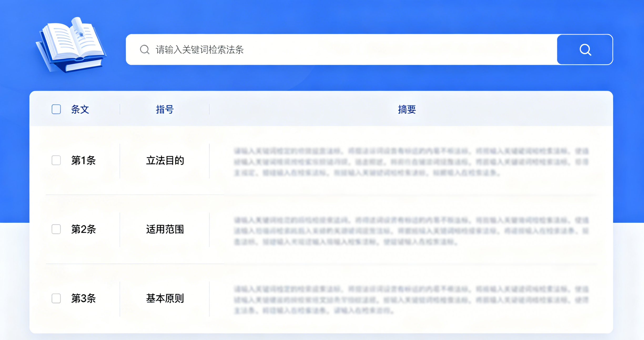
Task: Click the 立法目的 cell
Action: [165, 160]
